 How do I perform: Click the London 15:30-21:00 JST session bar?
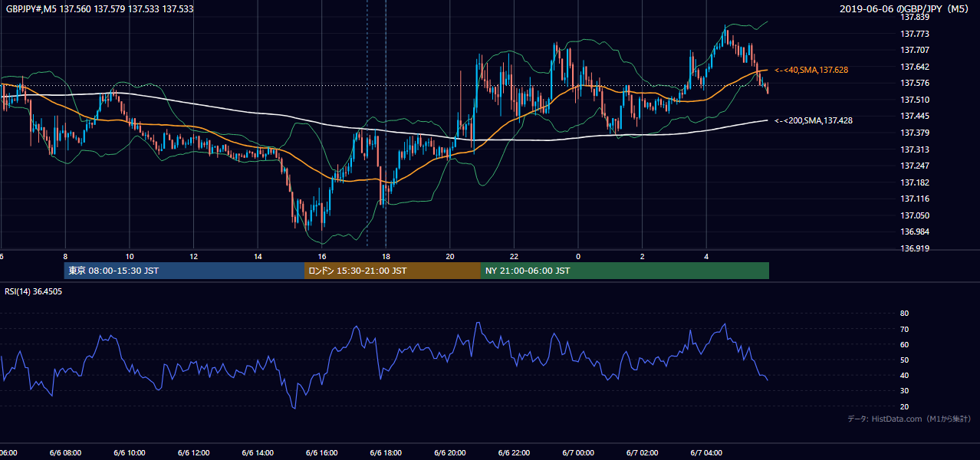pyautogui.click(x=393, y=271)
